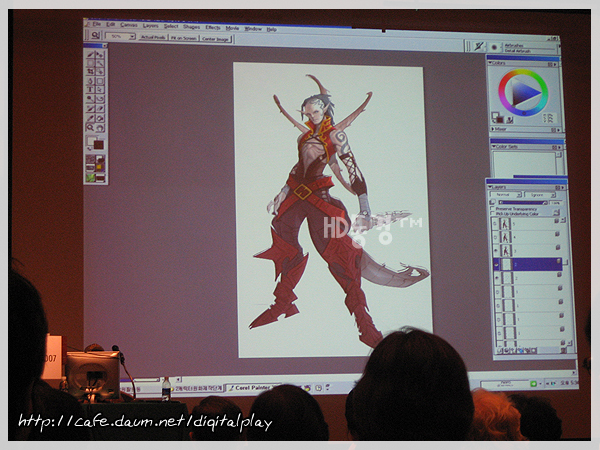The image size is (600, 450).
Task: Select the Rectangular Selection tool
Action: pos(91,63)
